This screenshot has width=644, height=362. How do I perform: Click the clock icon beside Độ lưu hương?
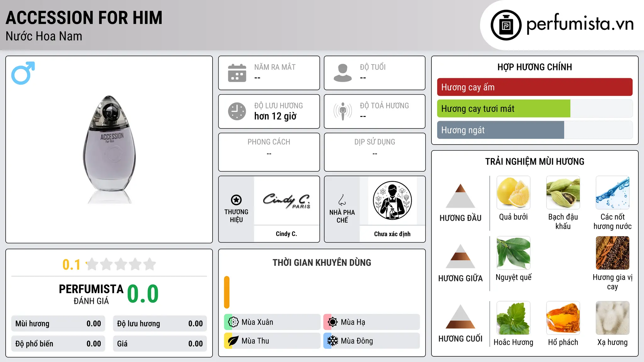[x=237, y=111]
